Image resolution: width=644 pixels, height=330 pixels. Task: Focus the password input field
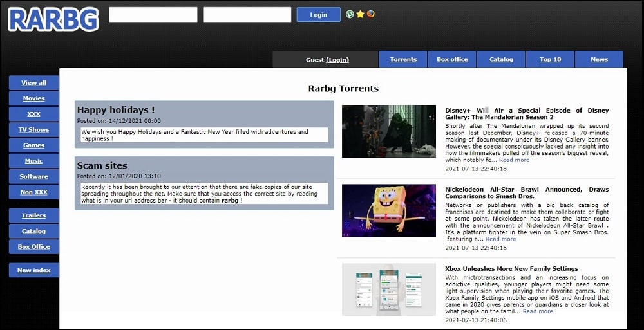247,15
